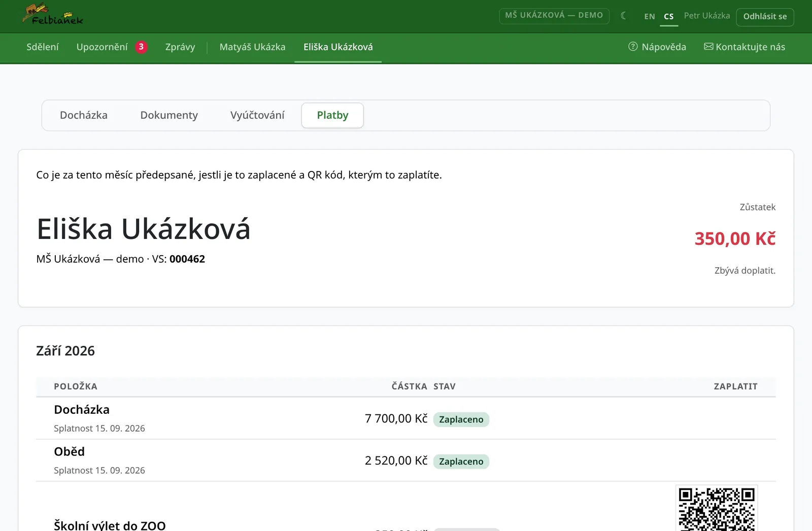Open the Sdělení menu item

point(43,47)
